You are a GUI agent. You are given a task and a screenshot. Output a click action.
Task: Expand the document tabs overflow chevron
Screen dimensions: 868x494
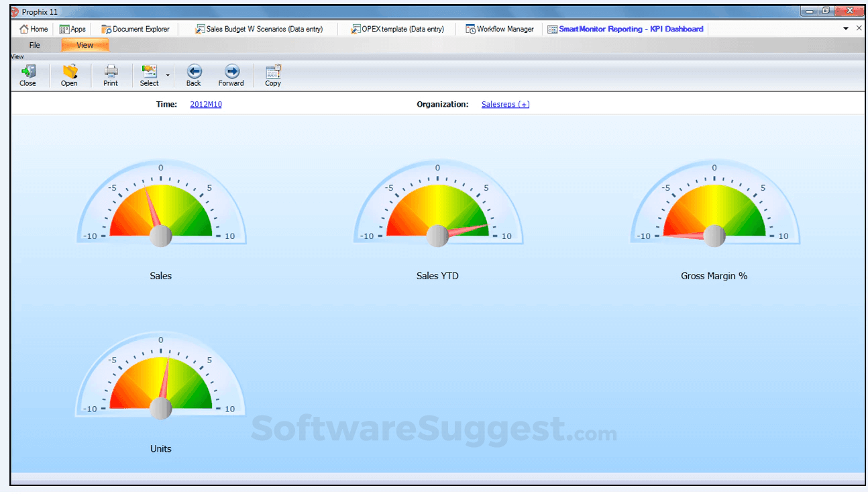(846, 29)
